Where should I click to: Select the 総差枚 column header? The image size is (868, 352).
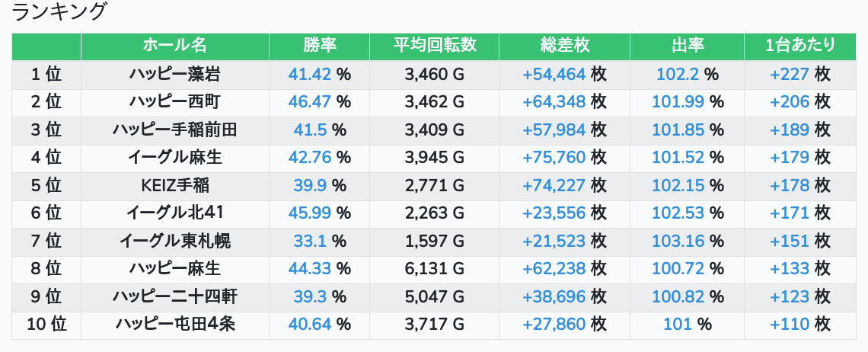[564, 46]
